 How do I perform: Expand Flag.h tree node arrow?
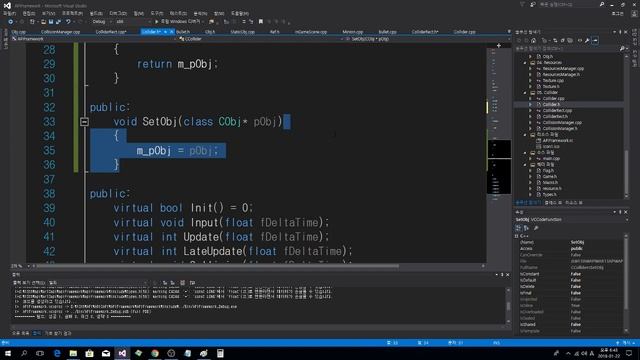click(x=531, y=171)
